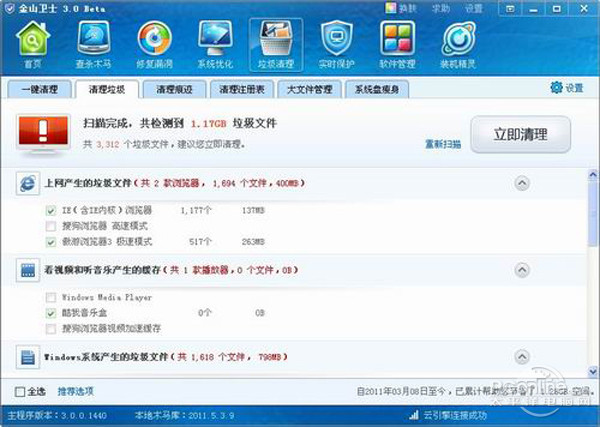600x427 pixels.
Task: Check 搜狗浏览器视频加速缓存 checkbox
Action: pos(51,329)
